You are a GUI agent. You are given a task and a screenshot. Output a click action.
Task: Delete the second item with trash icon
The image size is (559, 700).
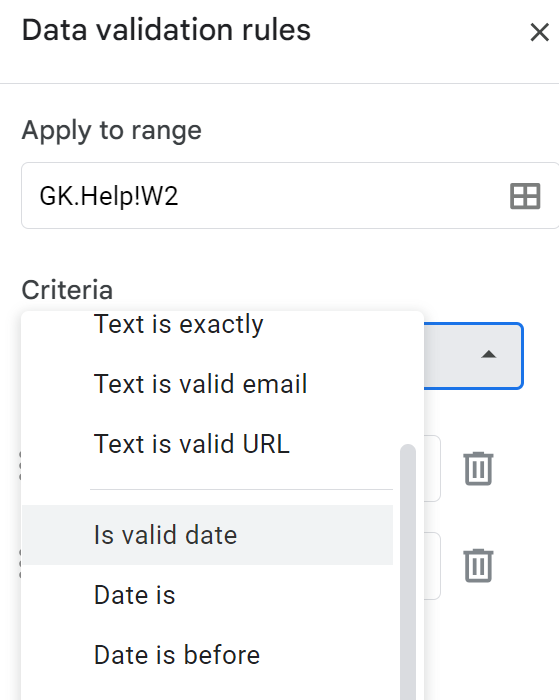478,566
